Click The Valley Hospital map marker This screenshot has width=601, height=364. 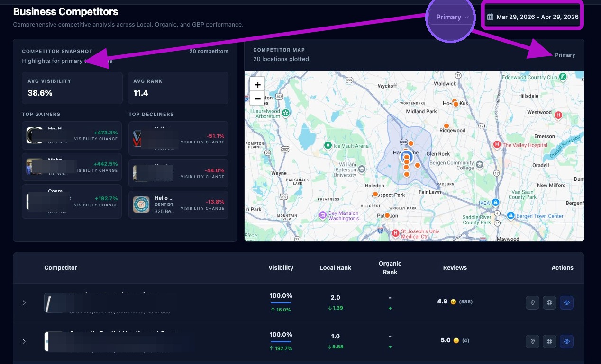pyautogui.click(x=497, y=144)
